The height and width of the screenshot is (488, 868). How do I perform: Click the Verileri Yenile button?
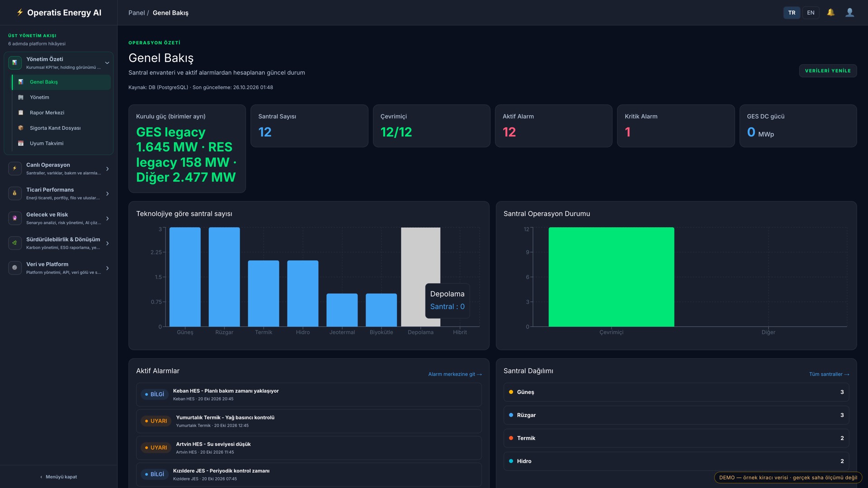click(x=828, y=70)
